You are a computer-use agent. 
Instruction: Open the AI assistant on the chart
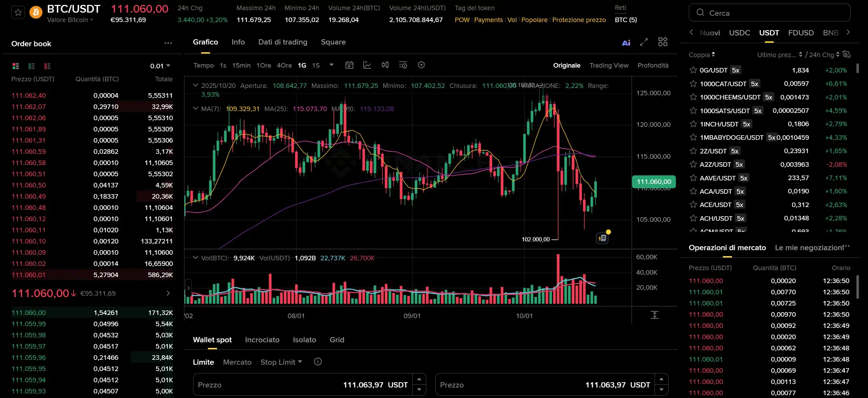tap(627, 42)
